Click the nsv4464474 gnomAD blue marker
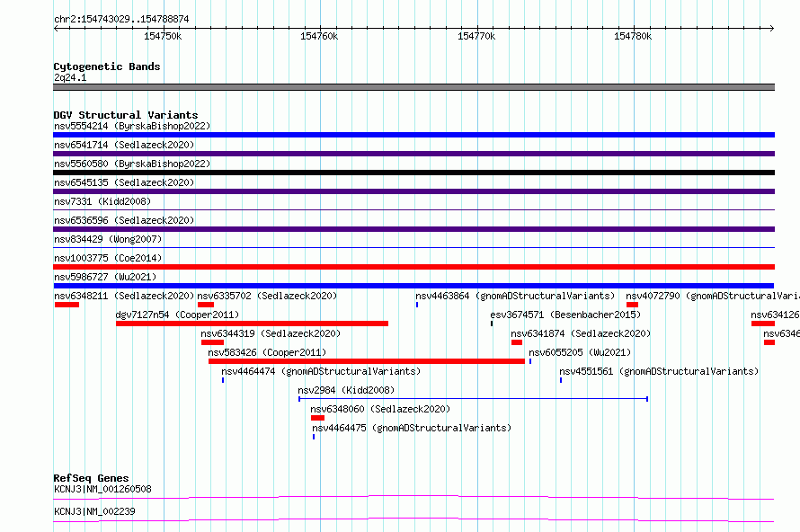The image size is (800, 532). pos(223,380)
